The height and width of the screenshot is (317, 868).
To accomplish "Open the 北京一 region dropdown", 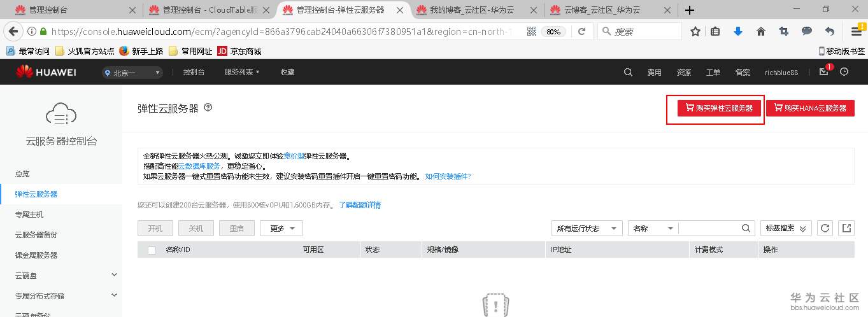I will coord(132,73).
